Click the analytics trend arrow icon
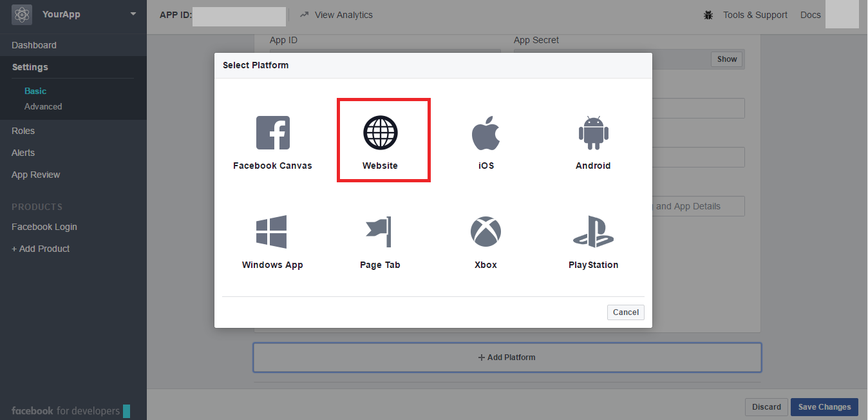The height and width of the screenshot is (420, 868). 305,14
